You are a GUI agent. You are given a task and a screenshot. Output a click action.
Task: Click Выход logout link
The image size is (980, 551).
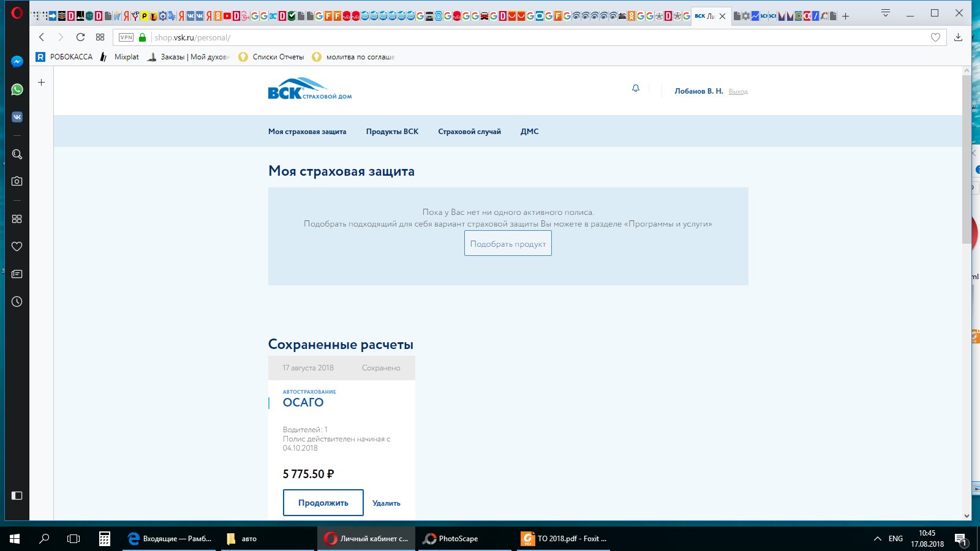point(738,92)
